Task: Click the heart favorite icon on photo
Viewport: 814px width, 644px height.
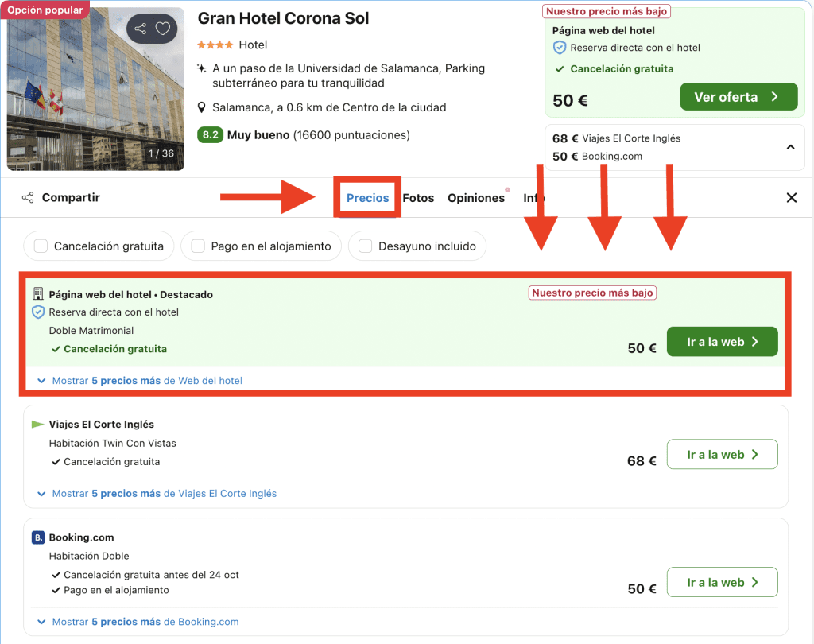Action: pos(163,29)
